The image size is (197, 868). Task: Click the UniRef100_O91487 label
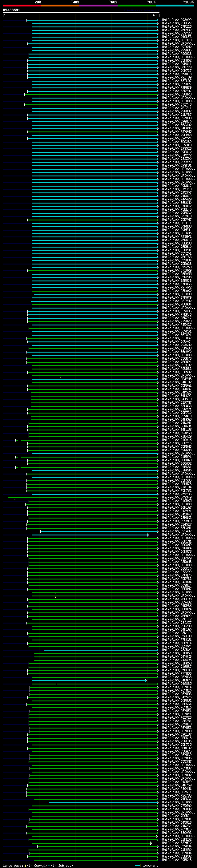(x=177, y=532)
